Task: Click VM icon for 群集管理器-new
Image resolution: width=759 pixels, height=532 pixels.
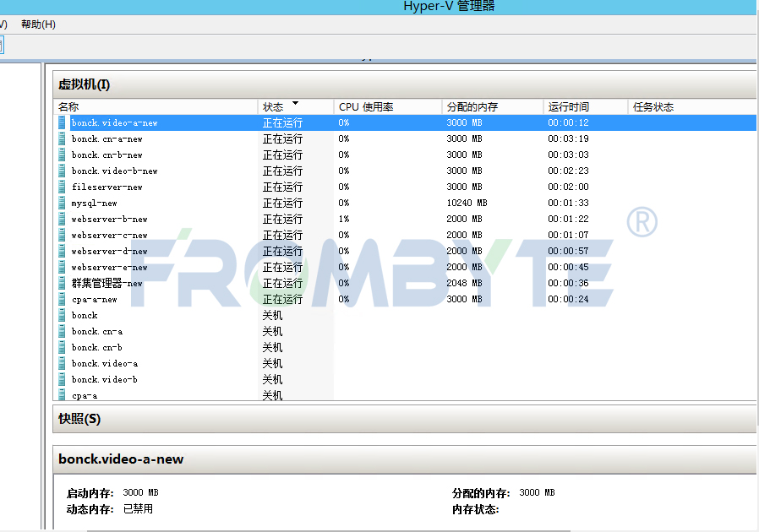Action: [x=62, y=283]
